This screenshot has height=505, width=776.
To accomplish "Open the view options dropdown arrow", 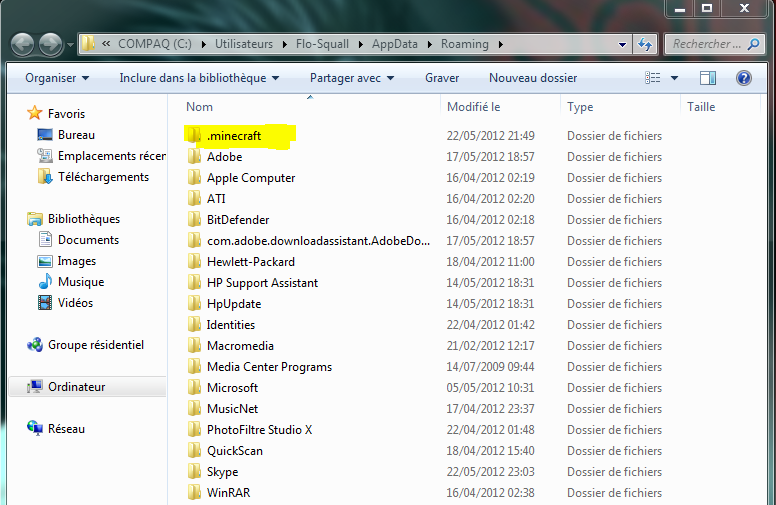I will (674, 78).
